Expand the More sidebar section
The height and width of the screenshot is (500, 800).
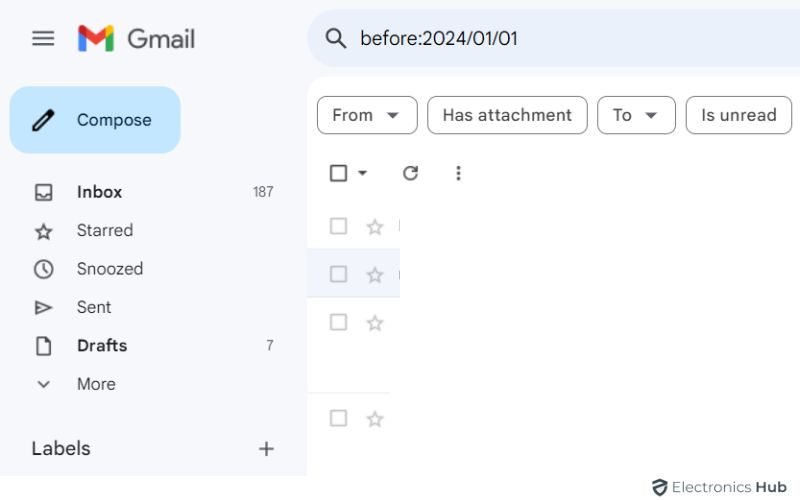96,384
